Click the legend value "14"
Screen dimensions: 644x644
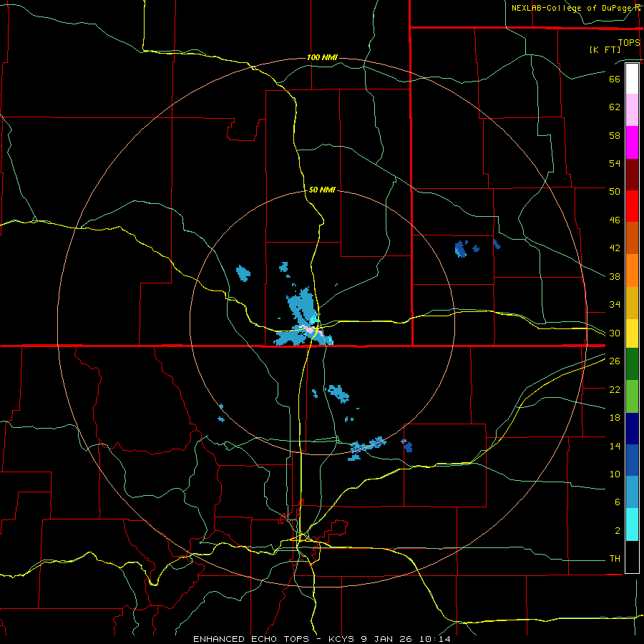[x=615, y=446]
